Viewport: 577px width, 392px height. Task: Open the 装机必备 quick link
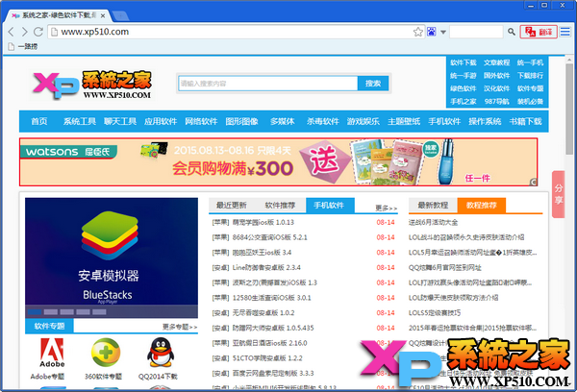pyautogui.click(x=530, y=102)
